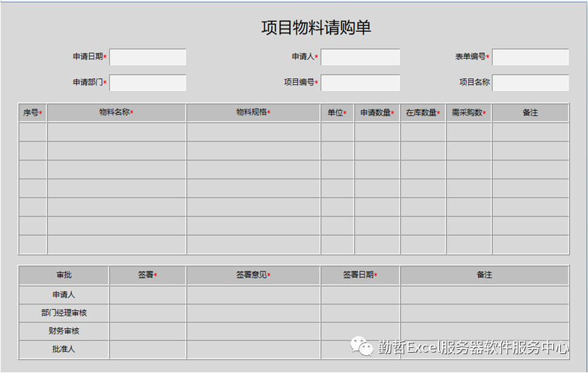Select the 在库数量 column header
Viewport: 588px width, 373px height.
tap(423, 113)
